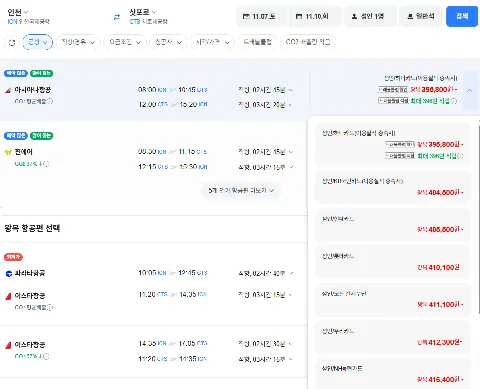This screenshot has width=480, height=389.
Task: Select the 405,600 won price card
Action: pos(393,224)
